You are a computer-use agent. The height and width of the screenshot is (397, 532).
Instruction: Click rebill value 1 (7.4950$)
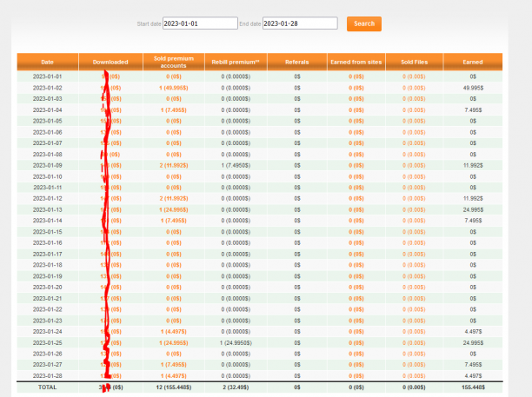click(236, 165)
